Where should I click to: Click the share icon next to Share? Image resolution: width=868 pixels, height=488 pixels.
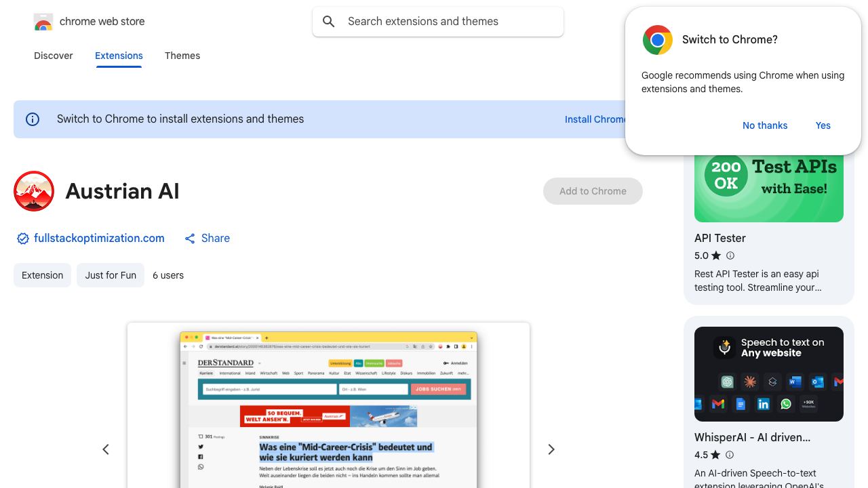190,239
